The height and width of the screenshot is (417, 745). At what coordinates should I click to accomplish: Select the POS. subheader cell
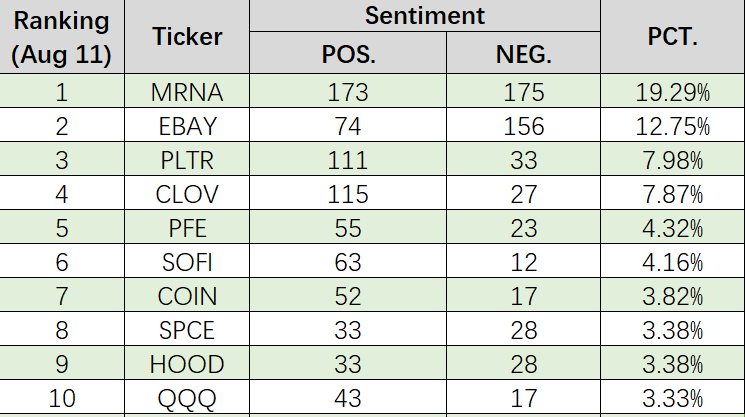tap(348, 53)
